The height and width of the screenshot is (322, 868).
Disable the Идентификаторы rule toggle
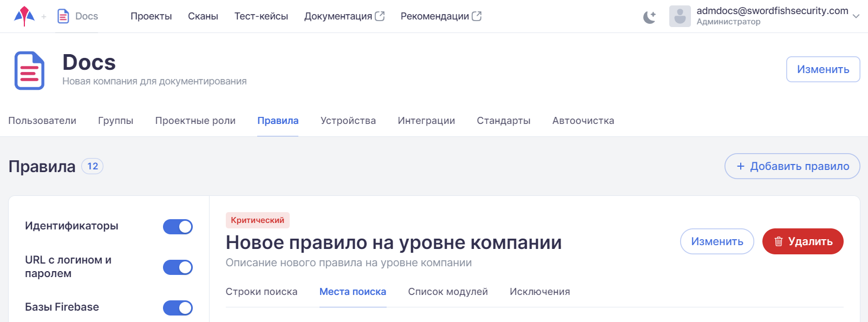(178, 227)
